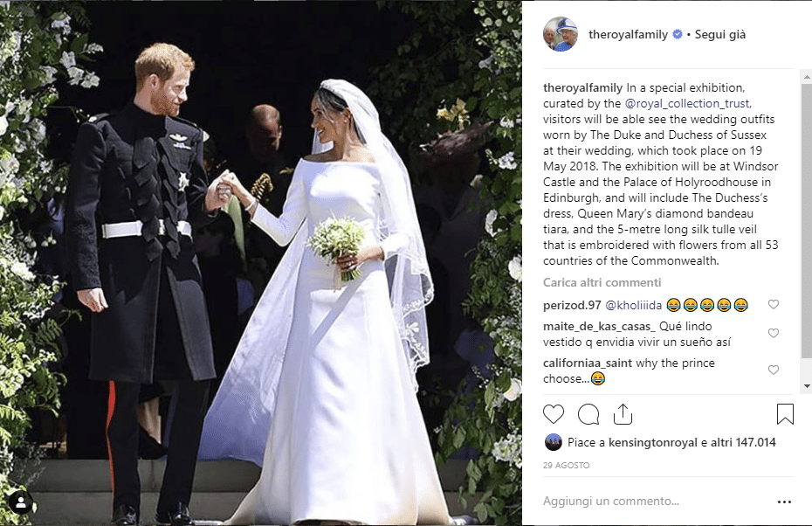
Task: Click the Segui già following button
Action: pyautogui.click(x=719, y=34)
